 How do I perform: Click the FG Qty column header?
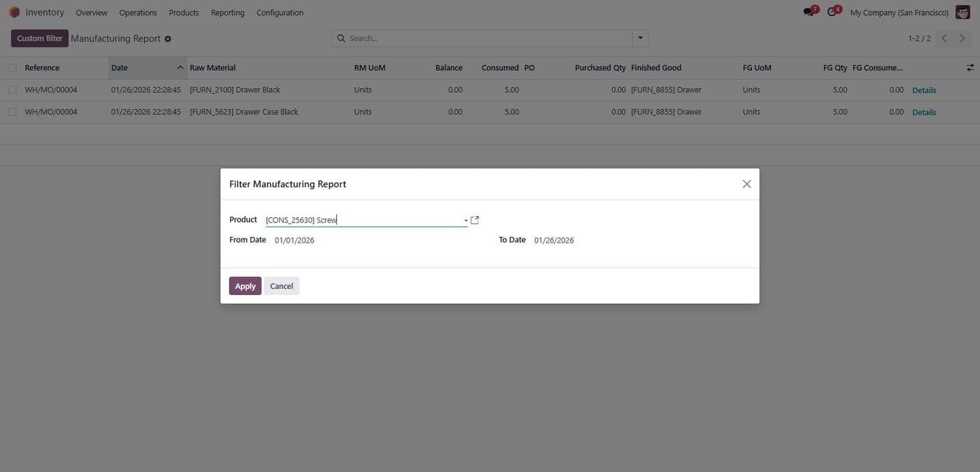tap(835, 68)
